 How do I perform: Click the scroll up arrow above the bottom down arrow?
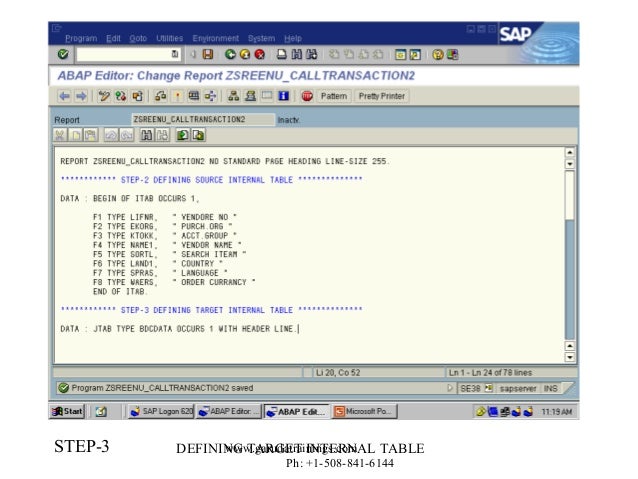click(x=570, y=346)
